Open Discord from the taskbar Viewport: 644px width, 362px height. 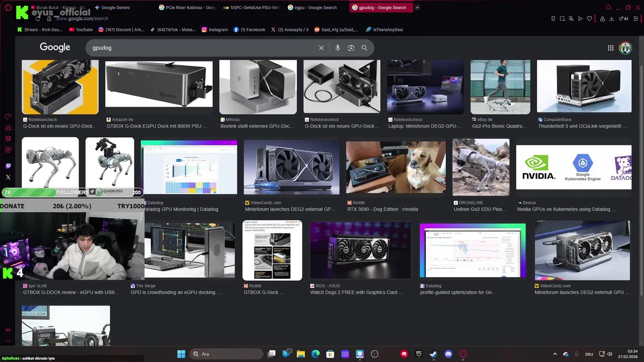tap(448, 354)
